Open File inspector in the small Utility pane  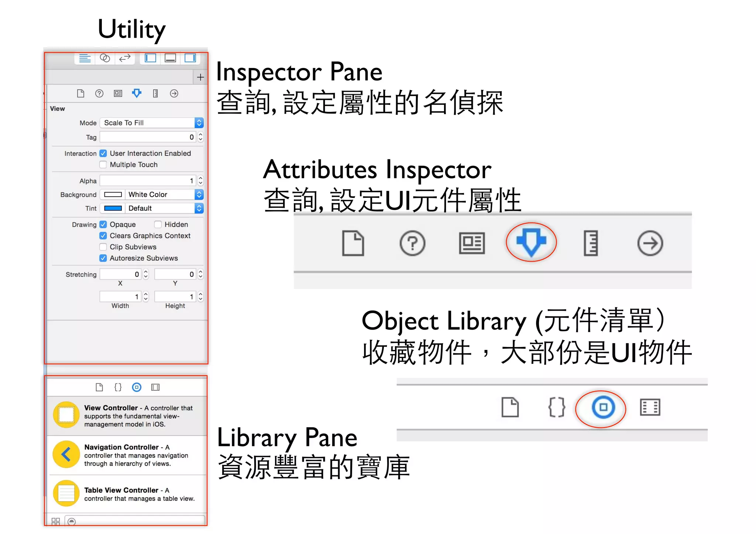click(x=80, y=93)
